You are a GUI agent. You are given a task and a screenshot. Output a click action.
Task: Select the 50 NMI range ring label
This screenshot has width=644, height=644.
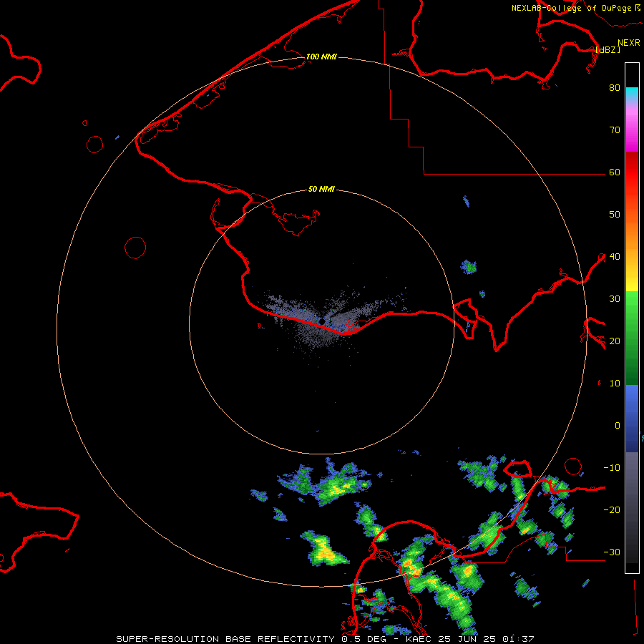[x=321, y=190]
